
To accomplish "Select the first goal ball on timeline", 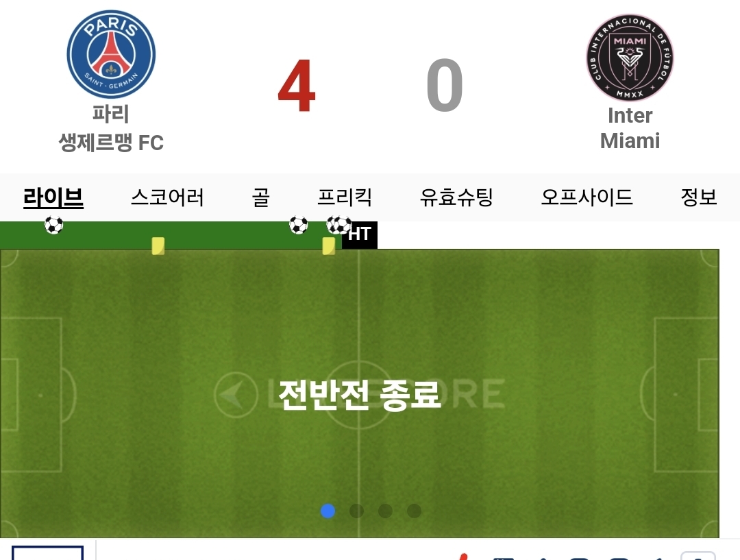I will [x=54, y=225].
